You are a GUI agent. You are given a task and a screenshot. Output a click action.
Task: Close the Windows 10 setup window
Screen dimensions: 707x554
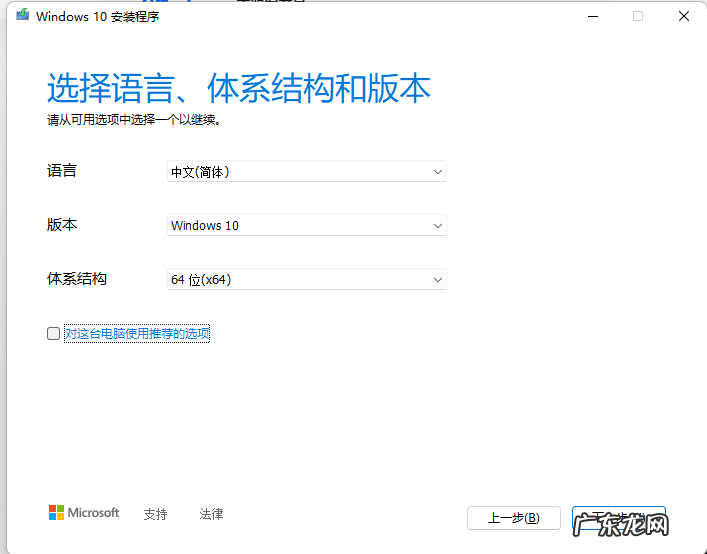(684, 16)
